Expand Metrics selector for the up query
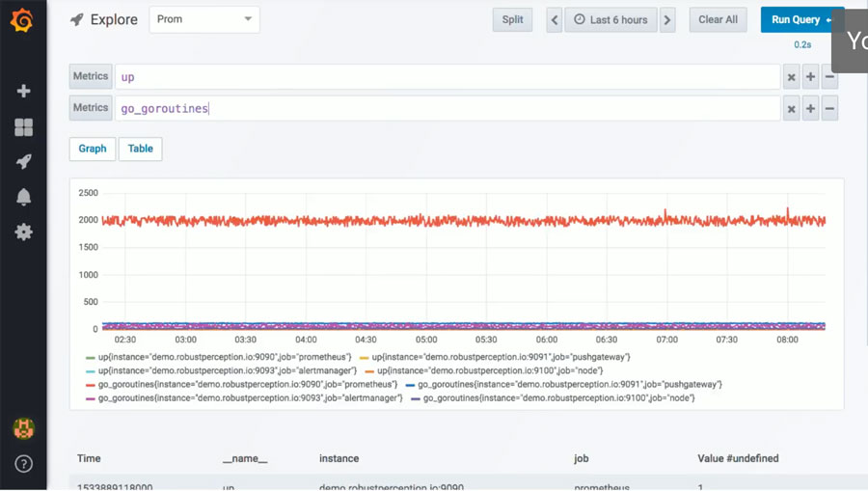The width and height of the screenshot is (868, 491). coord(91,76)
